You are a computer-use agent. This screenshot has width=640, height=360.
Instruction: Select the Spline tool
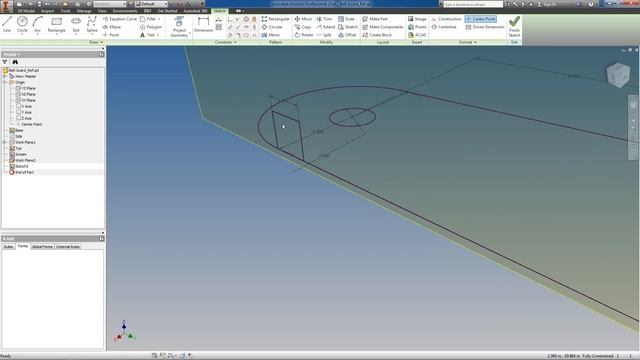point(92,24)
